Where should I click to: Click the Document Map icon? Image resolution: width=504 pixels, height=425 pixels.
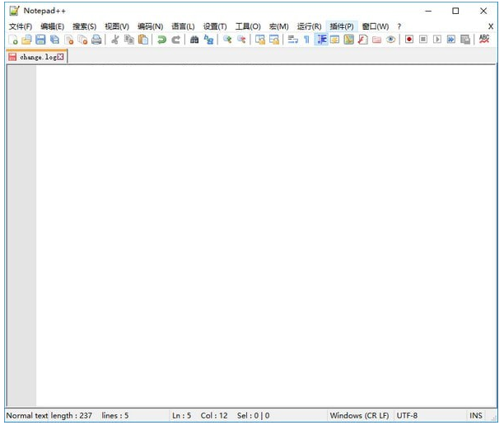click(348, 40)
